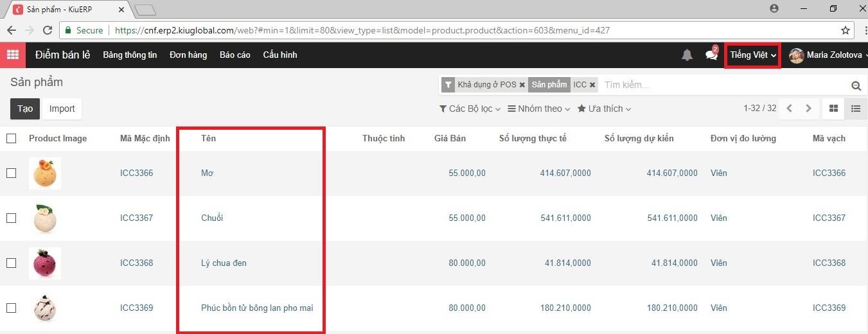
Task: Click the filter funnel facet icon
Action: (x=448, y=85)
